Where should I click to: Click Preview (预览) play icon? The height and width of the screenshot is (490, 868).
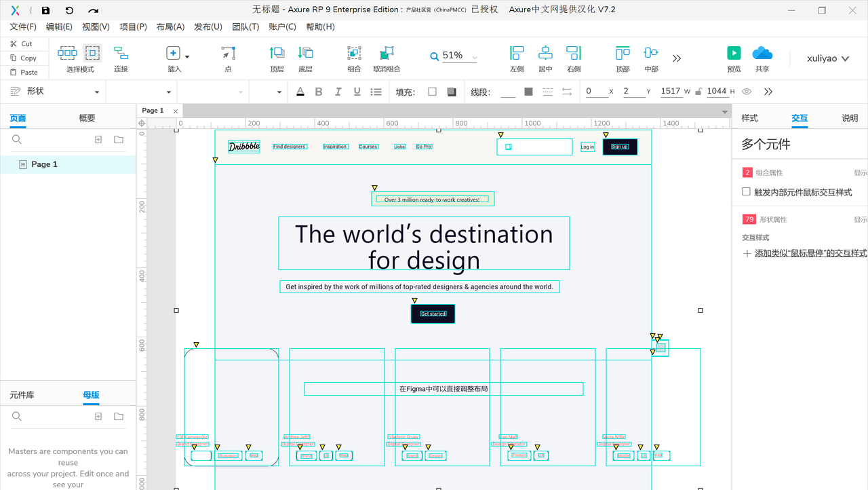[734, 53]
